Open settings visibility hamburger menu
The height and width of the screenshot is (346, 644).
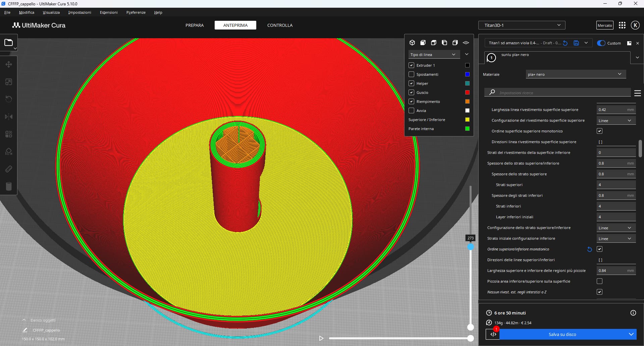point(638,93)
